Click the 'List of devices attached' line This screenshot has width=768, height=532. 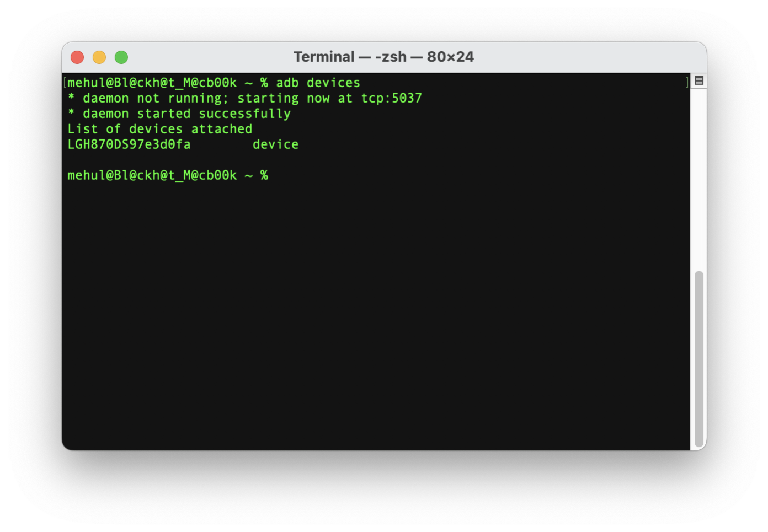pyautogui.click(x=159, y=129)
